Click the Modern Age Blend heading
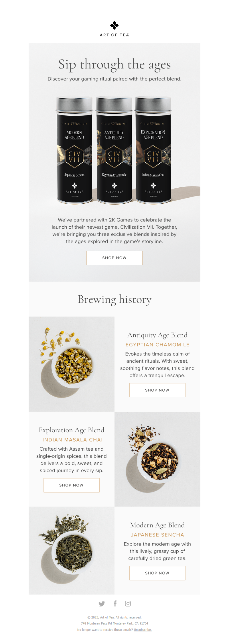The width and height of the screenshot is (229, 644). pyautogui.click(x=157, y=525)
